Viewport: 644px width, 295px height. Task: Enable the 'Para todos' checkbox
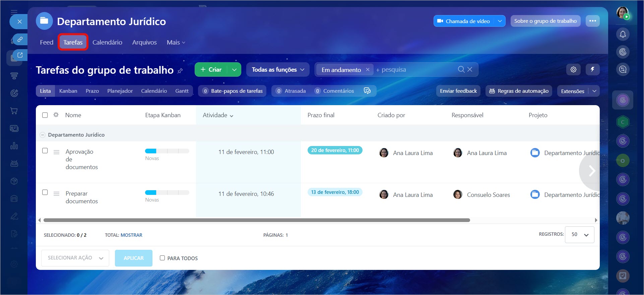[162, 258]
